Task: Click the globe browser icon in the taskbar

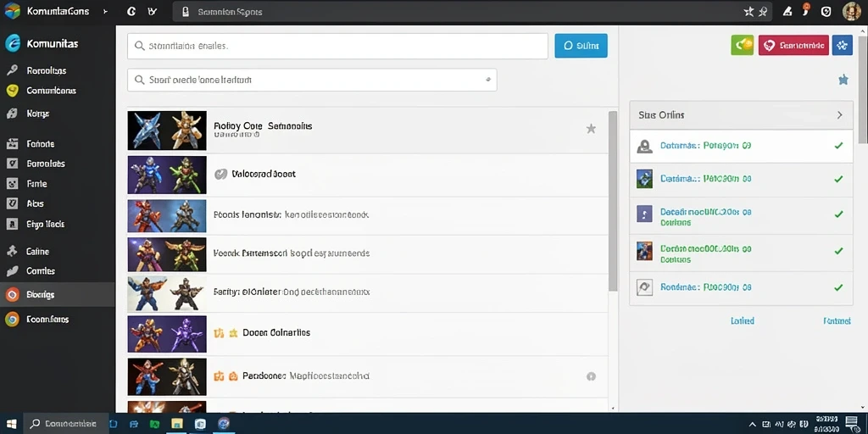Action: (224, 424)
